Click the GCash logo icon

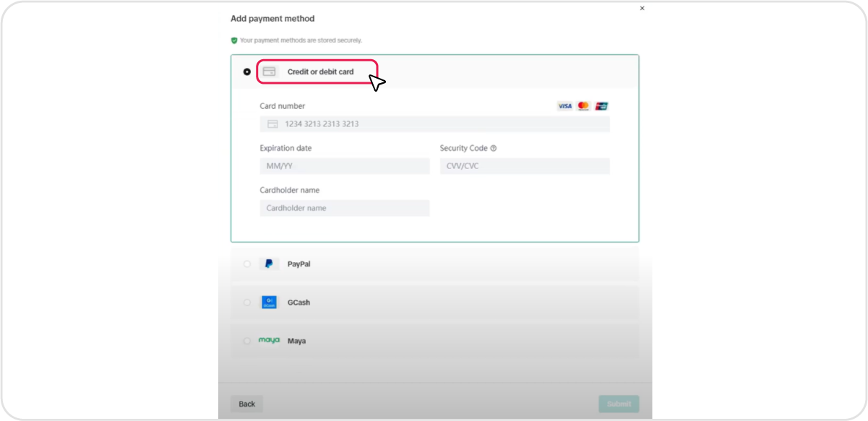coord(269,303)
